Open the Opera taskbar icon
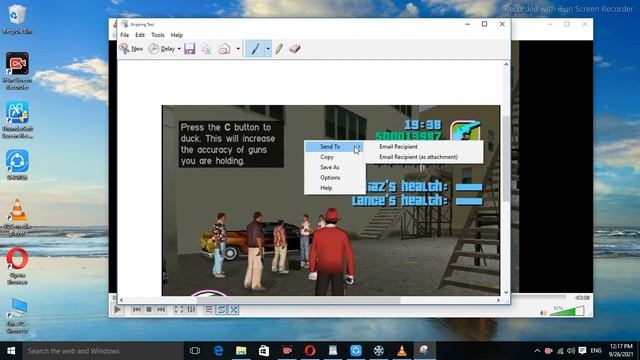 pyautogui.click(x=310, y=351)
